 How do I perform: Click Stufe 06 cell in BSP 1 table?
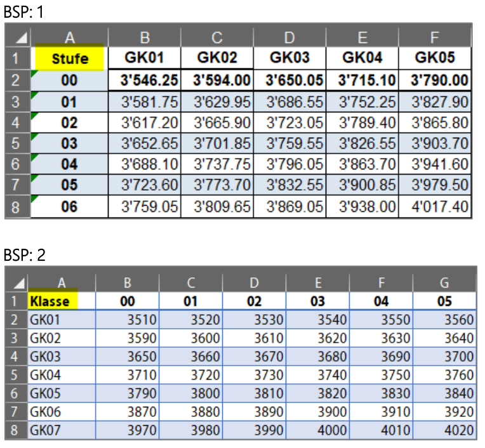(x=69, y=206)
